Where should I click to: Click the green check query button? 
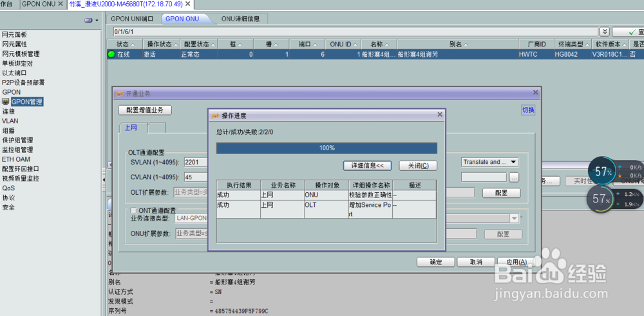628,32
